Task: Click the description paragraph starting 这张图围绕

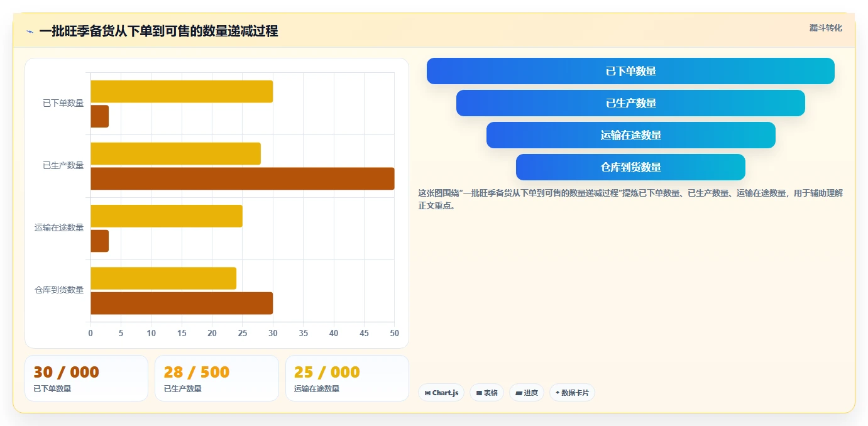Action: (630, 199)
